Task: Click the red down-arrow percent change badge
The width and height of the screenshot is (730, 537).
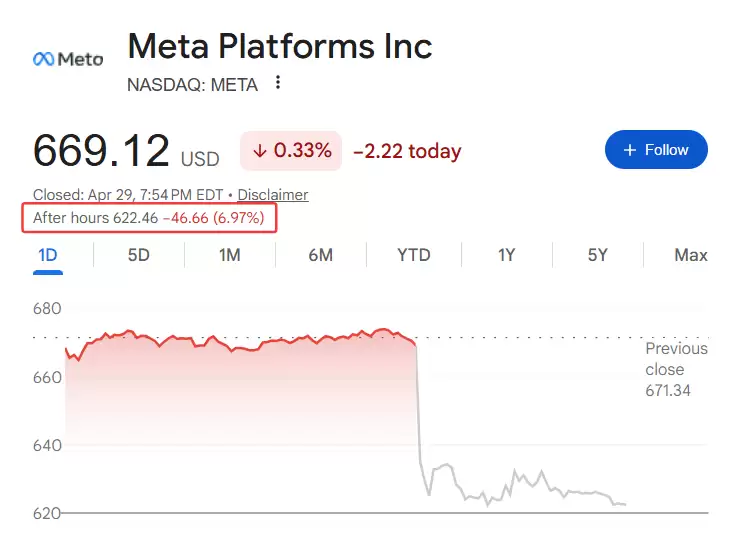Action: (291, 151)
